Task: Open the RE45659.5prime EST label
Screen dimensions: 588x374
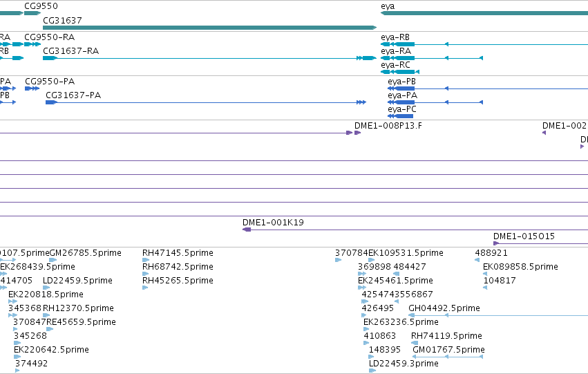Action: (x=81, y=322)
